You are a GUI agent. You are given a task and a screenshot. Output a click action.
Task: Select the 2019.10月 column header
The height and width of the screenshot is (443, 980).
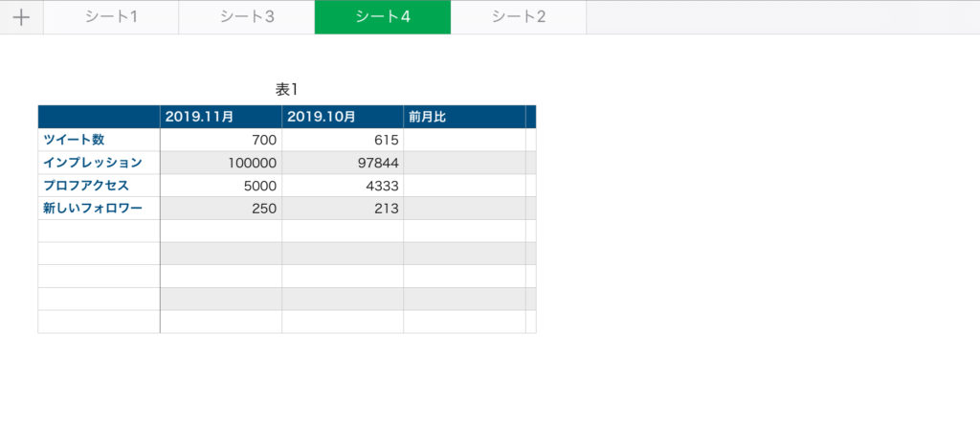pos(343,117)
